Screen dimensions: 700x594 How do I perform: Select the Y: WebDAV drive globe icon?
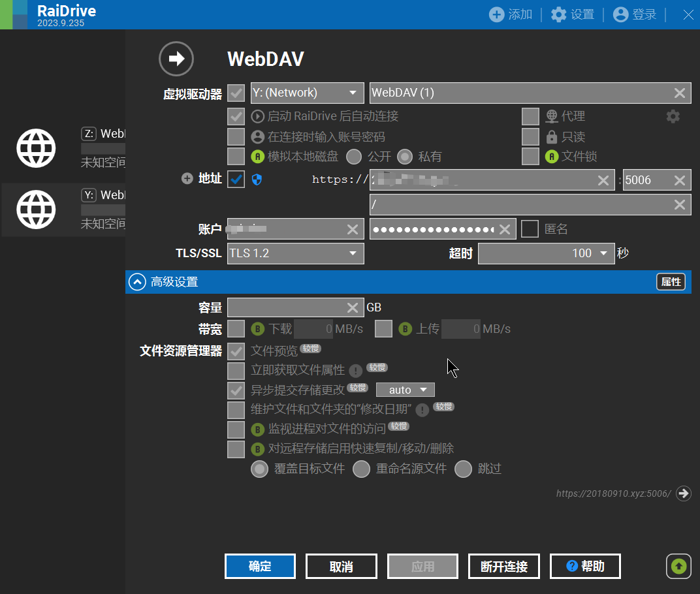pyautogui.click(x=36, y=210)
